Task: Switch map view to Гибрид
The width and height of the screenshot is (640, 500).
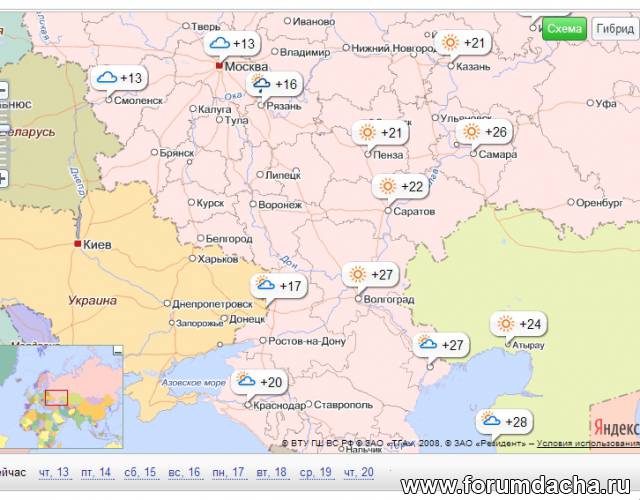Action: point(615,29)
